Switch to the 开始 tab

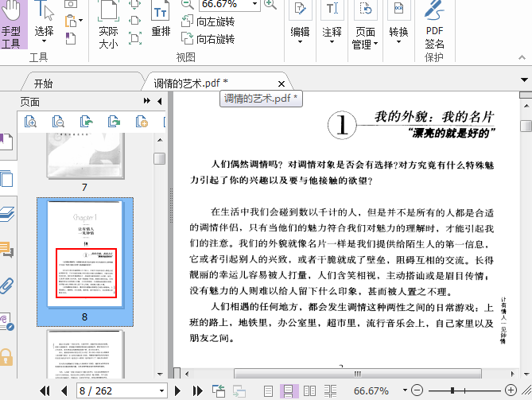[x=44, y=83]
